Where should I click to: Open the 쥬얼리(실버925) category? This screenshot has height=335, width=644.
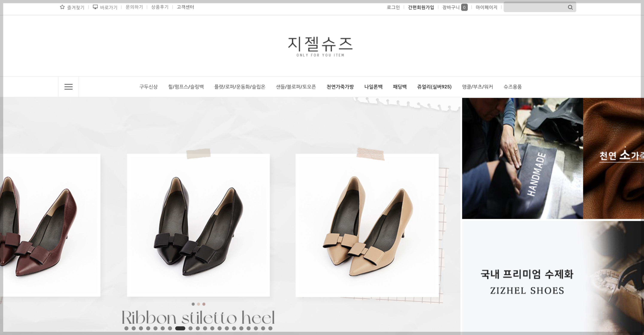(x=434, y=87)
